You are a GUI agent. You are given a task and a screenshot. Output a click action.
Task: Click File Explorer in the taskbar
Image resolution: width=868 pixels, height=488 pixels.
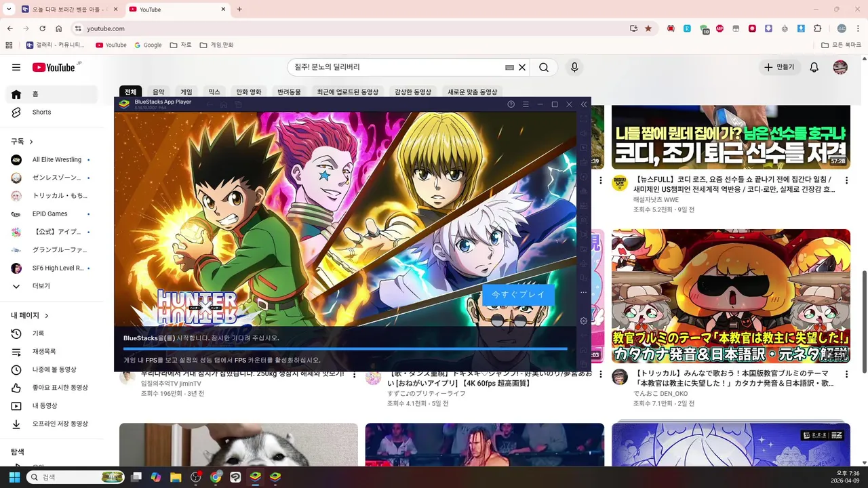tap(176, 477)
